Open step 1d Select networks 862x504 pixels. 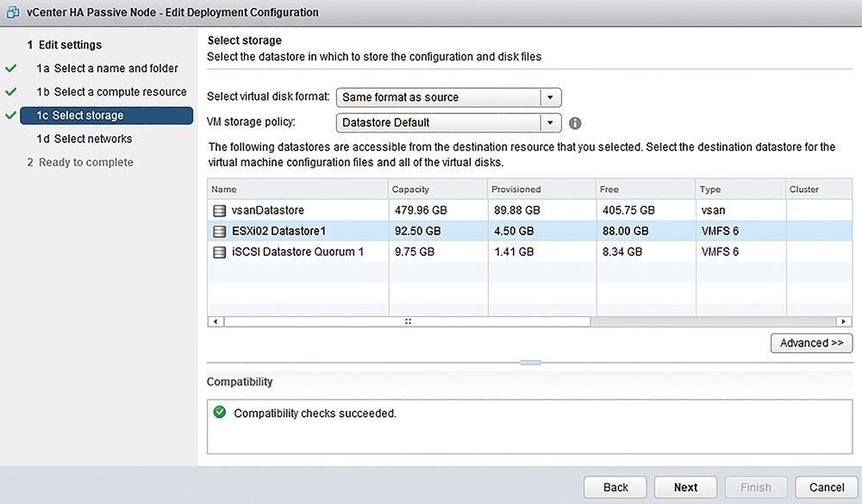click(x=84, y=139)
